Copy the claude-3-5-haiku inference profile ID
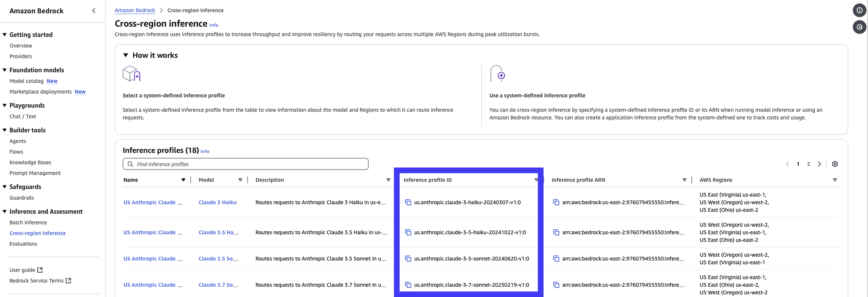This screenshot has width=868, height=297. coord(408,232)
